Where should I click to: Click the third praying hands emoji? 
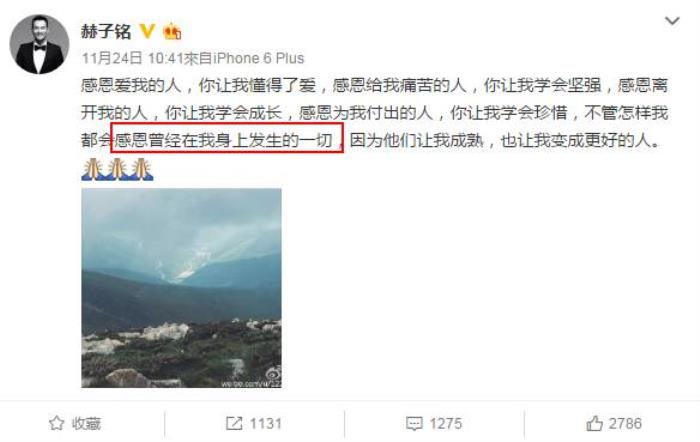[x=142, y=169]
